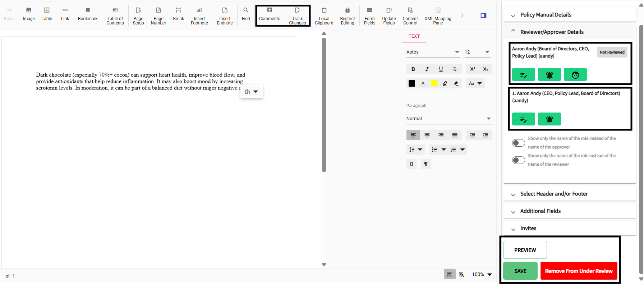Pick the yellow highlight color swatch
The width and height of the screenshot is (644, 284).
(x=434, y=83)
